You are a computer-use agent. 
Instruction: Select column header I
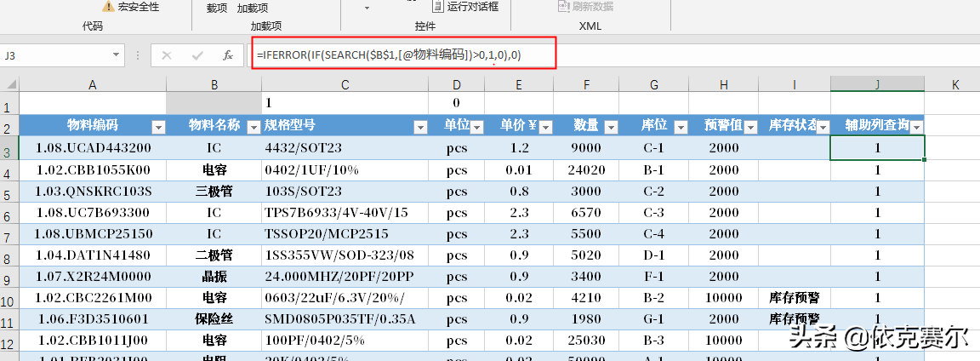[795, 84]
